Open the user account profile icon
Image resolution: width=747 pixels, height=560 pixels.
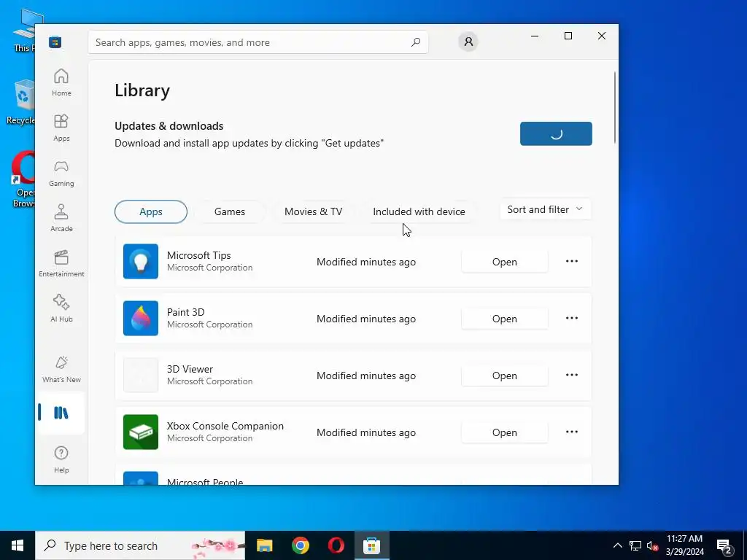click(468, 42)
